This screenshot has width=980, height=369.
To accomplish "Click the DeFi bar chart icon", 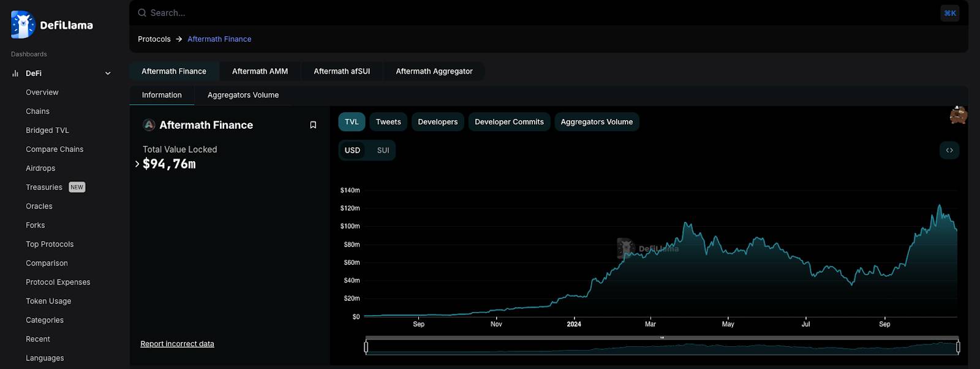I will tap(15, 74).
